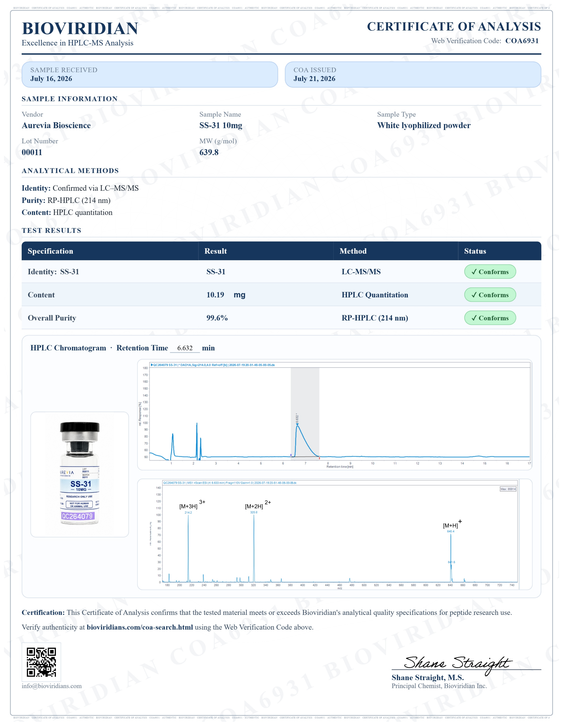Click the Conforms badge in Identity row

pyautogui.click(x=490, y=272)
